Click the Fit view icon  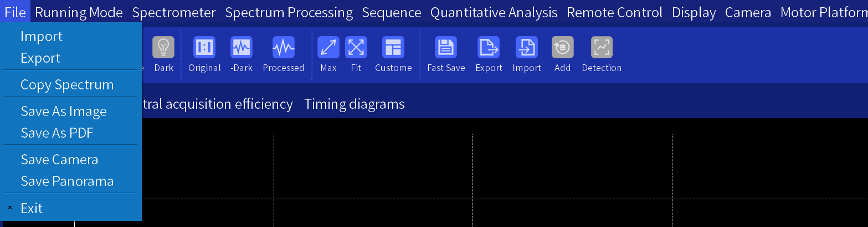(356, 48)
